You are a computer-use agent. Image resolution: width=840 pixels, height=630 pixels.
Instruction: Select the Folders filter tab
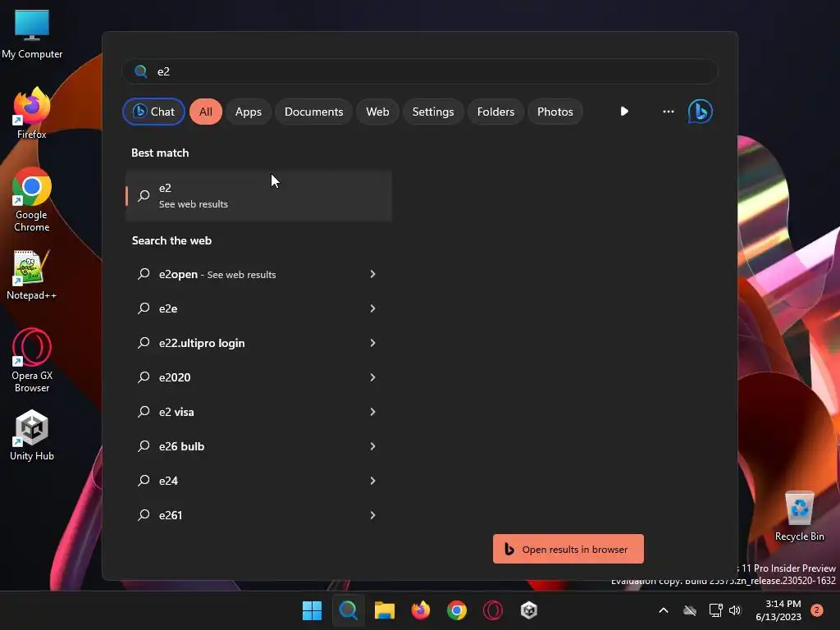pos(495,112)
